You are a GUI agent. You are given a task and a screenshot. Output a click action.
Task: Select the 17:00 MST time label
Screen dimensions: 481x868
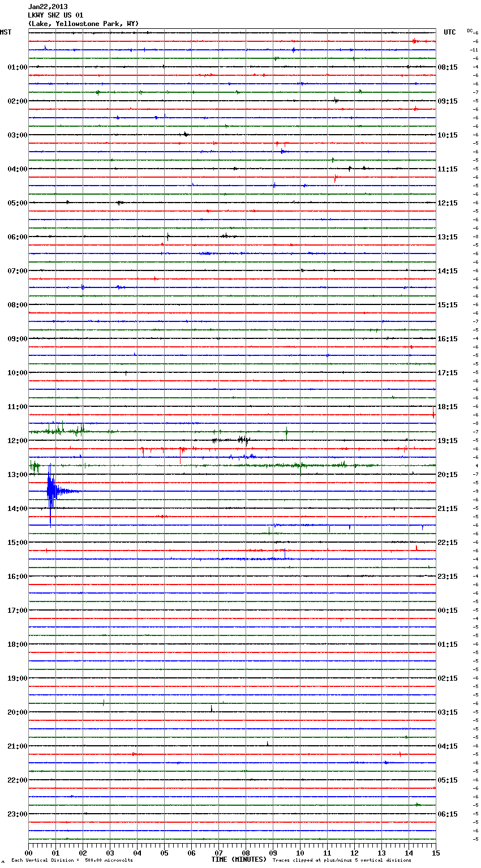point(18,611)
